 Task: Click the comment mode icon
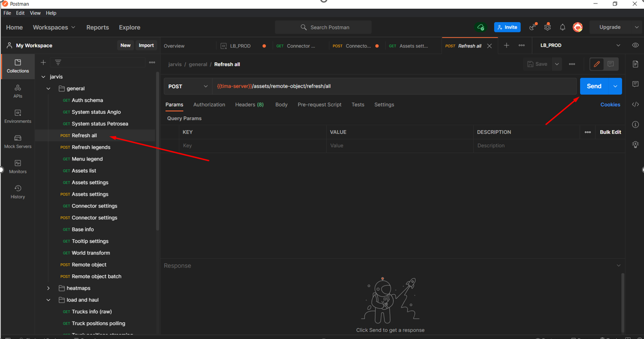coord(611,64)
